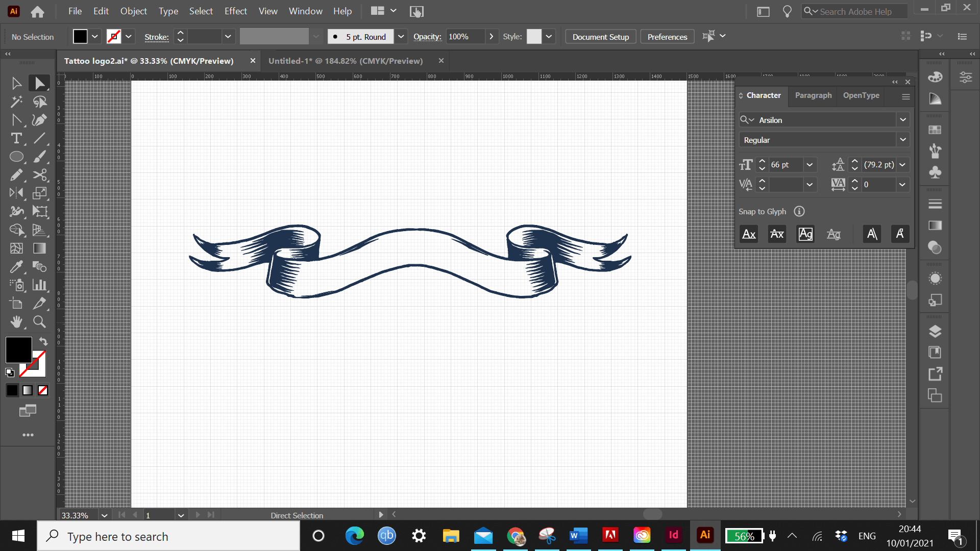980x551 pixels.
Task: Expand the Regular font style dropdown
Action: (903, 140)
